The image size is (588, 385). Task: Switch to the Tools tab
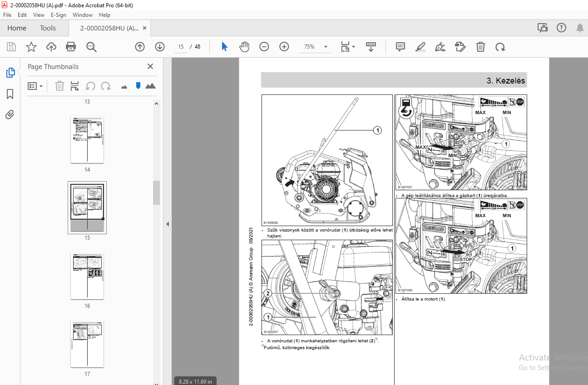point(48,28)
